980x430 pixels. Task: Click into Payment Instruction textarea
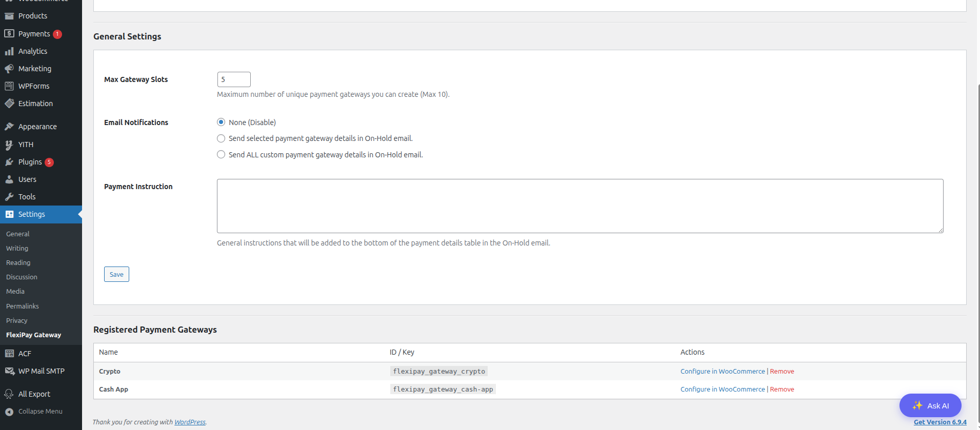pos(580,206)
